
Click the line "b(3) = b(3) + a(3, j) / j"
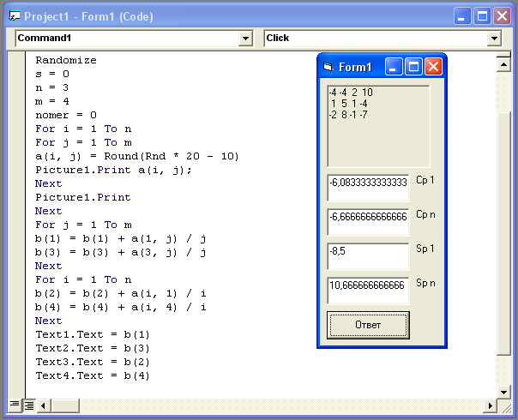pyautogui.click(x=121, y=253)
